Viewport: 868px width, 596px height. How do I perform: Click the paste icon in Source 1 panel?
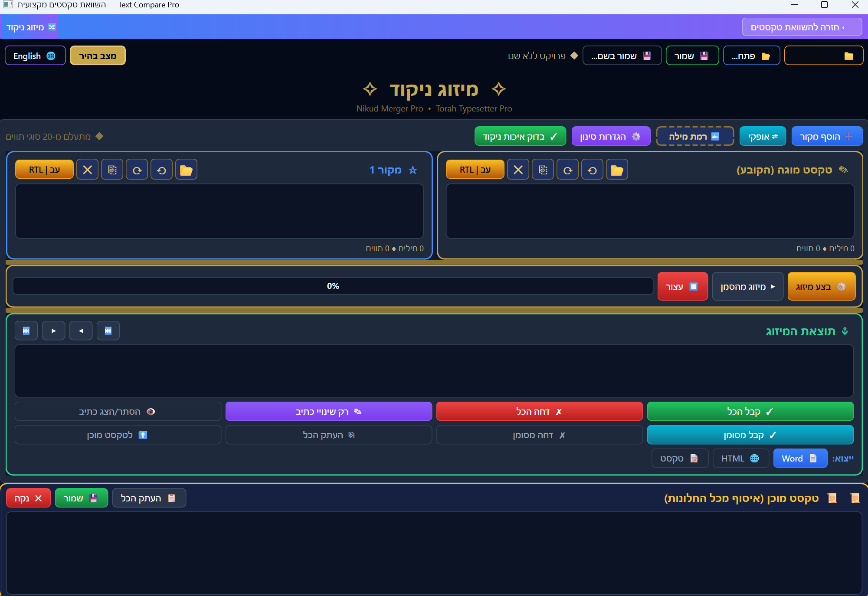112,170
